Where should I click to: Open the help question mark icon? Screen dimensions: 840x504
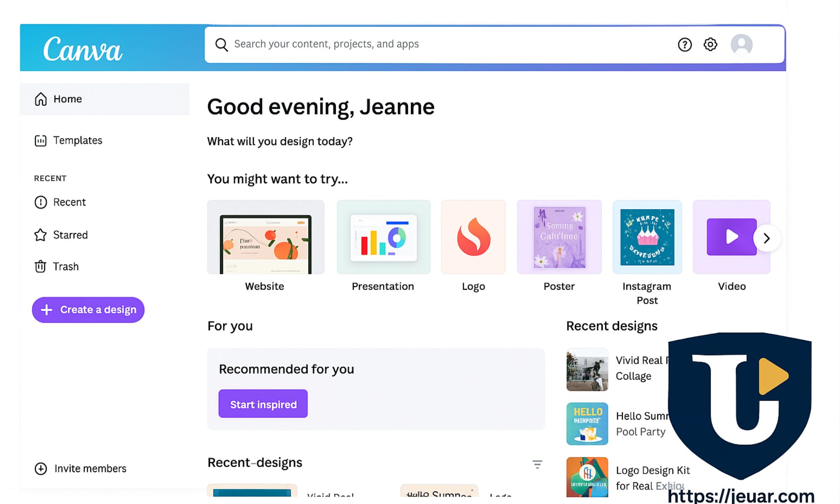coord(685,45)
